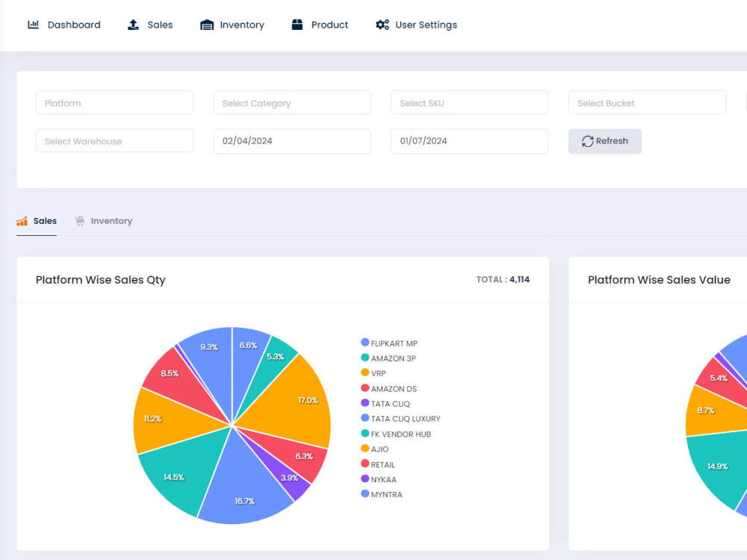The width and height of the screenshot is (747, 560).
Task: Toggle NYKAA legend entry
Action: coord(379,479)
